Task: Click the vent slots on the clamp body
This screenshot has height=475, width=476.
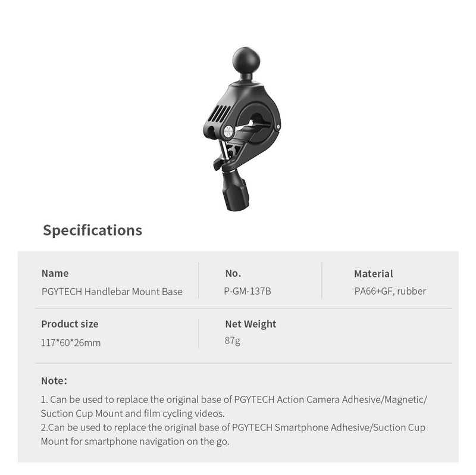Action: click(220, 112)
